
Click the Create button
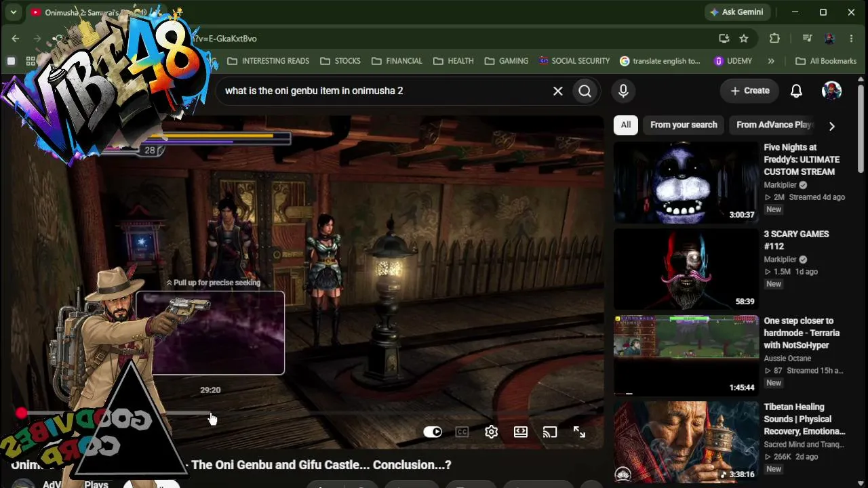(749, 91)
